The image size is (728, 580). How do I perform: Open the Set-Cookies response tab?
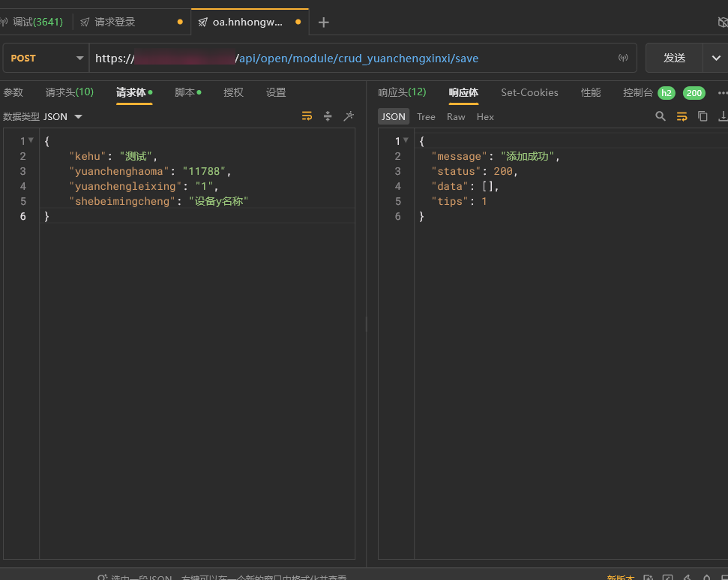point(529,93)
